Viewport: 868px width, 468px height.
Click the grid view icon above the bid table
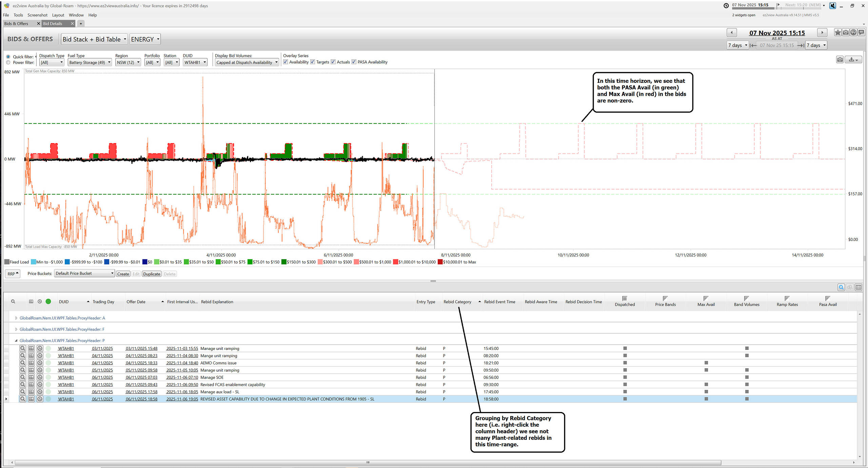(859, 287)
